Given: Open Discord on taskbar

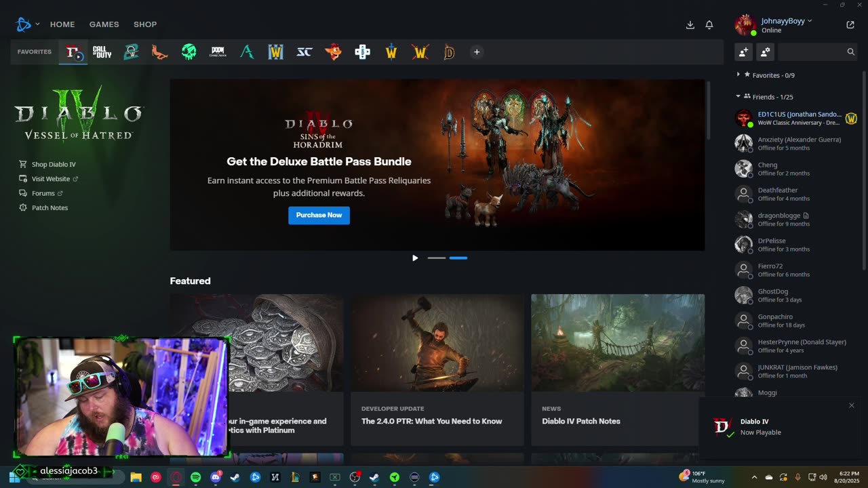Looking at the screenshot, I should tap(216, 477).
